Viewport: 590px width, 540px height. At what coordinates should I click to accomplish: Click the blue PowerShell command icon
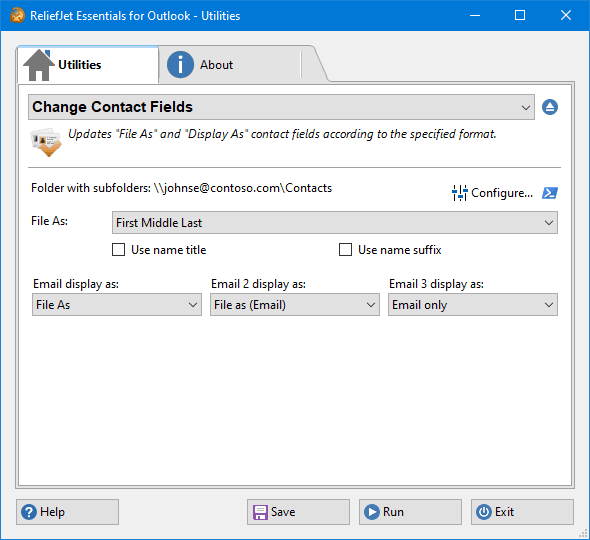click(x=550, y=193)
